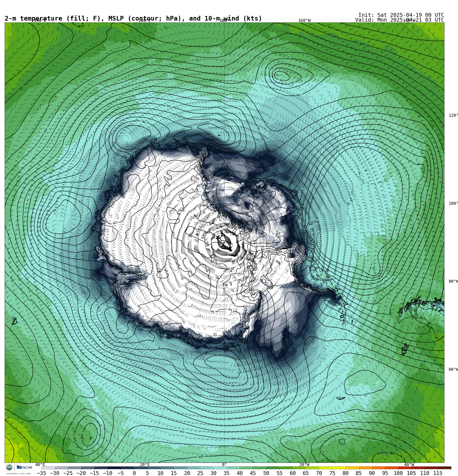
Task: Pick the colorbar swatch between -35 and -30
Action: 48,468
